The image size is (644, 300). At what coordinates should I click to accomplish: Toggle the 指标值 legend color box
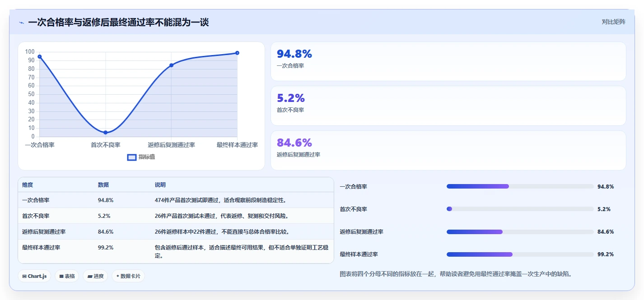click(x=132, y=157)
